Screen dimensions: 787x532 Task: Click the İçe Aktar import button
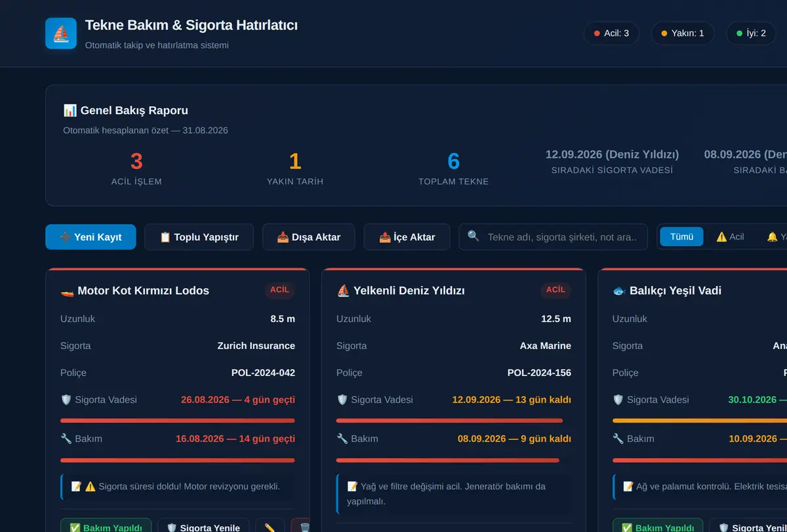tap(407, 237)
